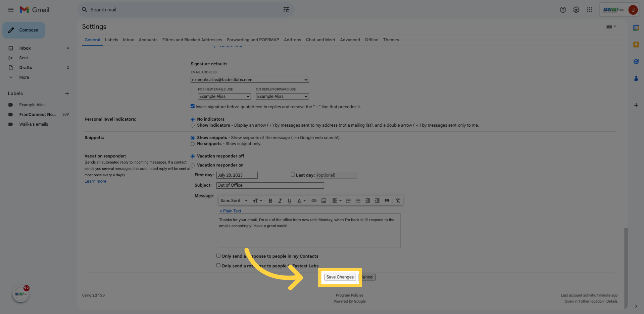Click the remove formatting icon
The width and height of the screenshot is (644, 314).
[x=398, y=201]
